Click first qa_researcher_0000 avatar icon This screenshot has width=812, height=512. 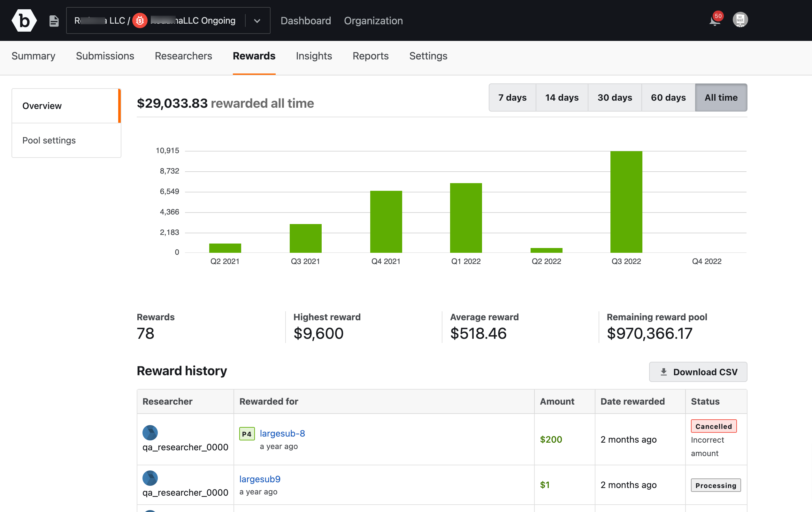(150, 433)
